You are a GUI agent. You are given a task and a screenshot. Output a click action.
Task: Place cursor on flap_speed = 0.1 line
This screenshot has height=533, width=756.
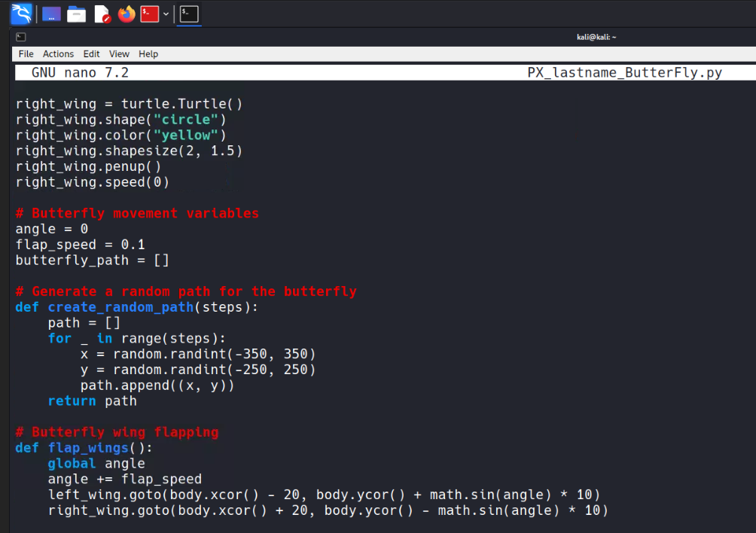[x=80, y=245]
